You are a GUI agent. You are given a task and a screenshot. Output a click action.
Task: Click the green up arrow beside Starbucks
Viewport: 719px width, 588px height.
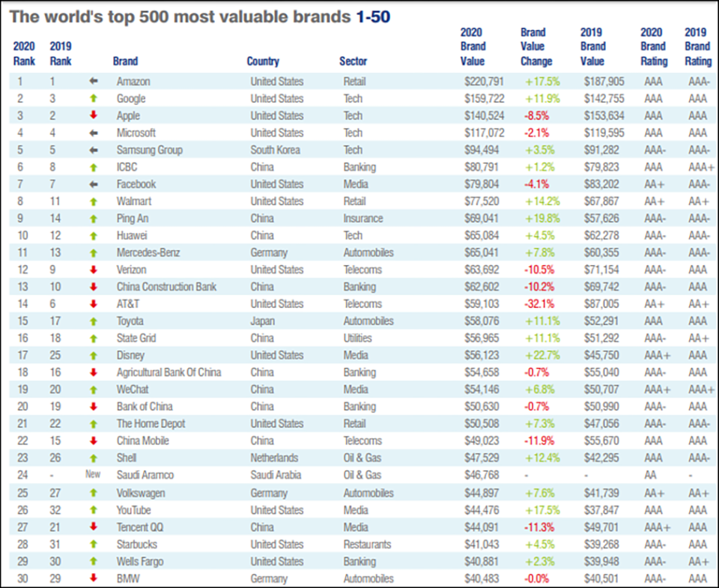pyautogui.click(x=94, y=545)
